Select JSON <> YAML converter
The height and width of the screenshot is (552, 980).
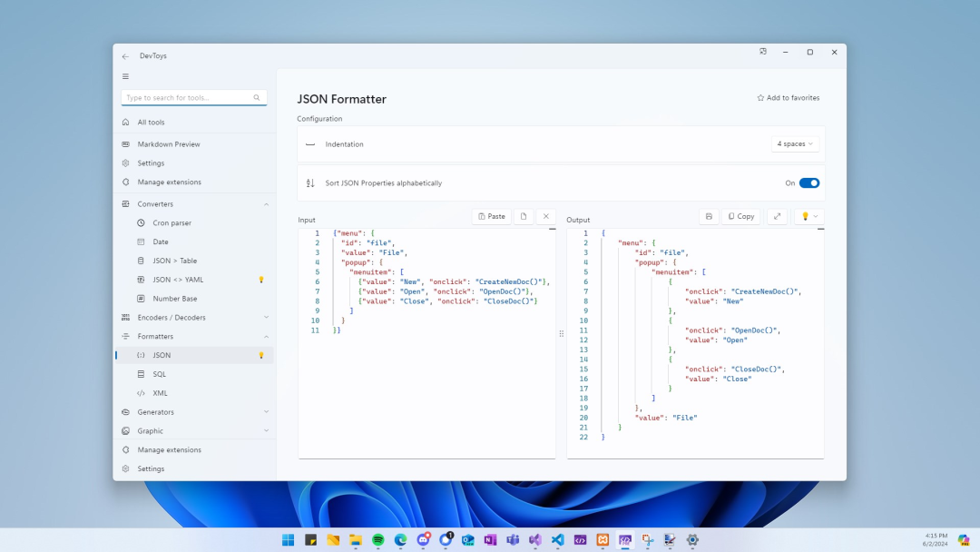pyautogui.click(x=178, y=280)
